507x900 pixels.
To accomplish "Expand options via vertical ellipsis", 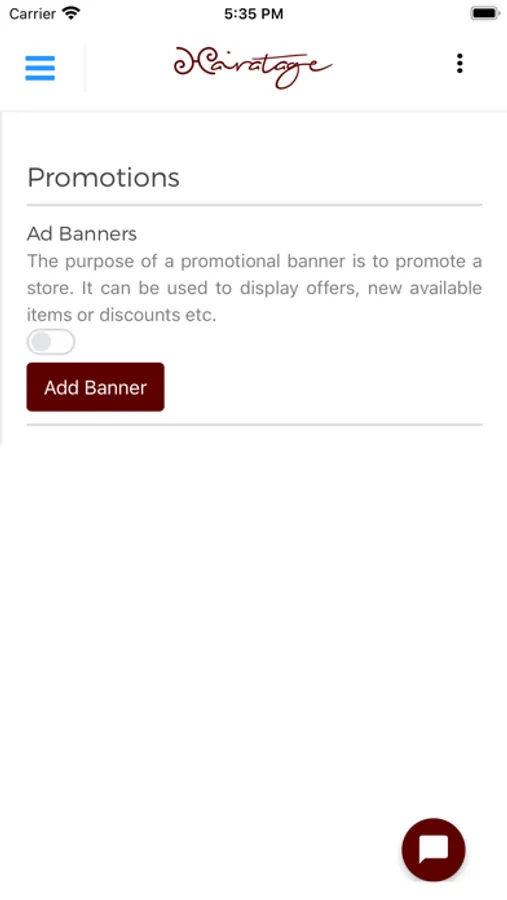I will pyautogui.click(x=459, y=64).
